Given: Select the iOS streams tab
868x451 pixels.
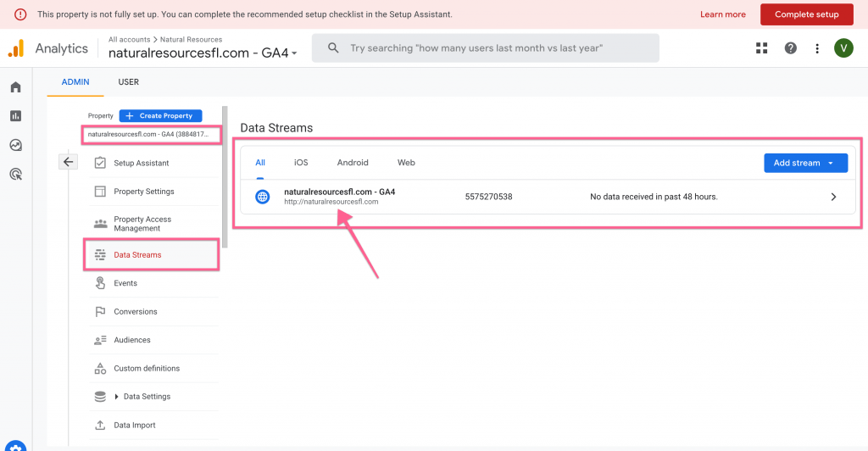Looking at the screenshot, I should coord(301,163).
